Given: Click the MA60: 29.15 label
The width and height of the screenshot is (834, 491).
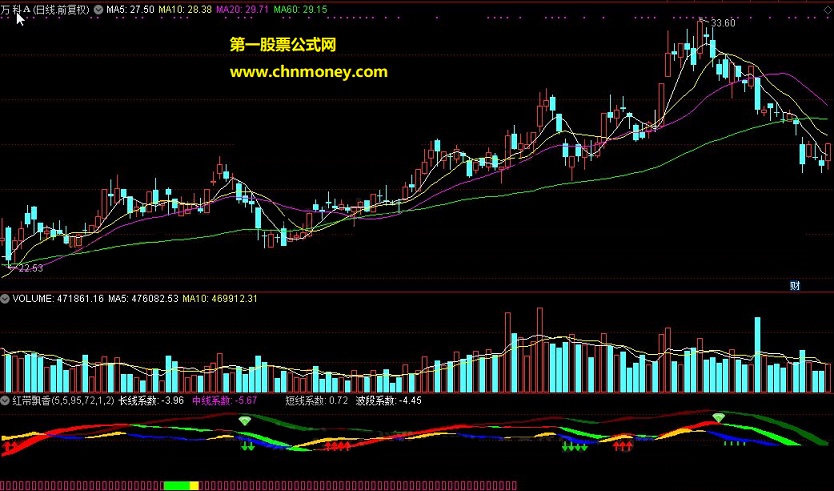Looking at the screenshot, I should (x=300, y=10).
